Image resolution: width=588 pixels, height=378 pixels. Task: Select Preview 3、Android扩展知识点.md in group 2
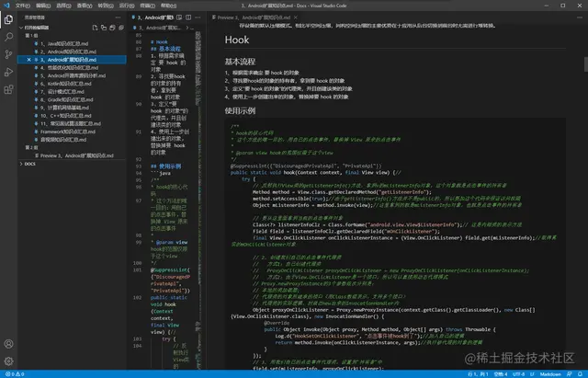pyautogui.click(x=76, y=155)
